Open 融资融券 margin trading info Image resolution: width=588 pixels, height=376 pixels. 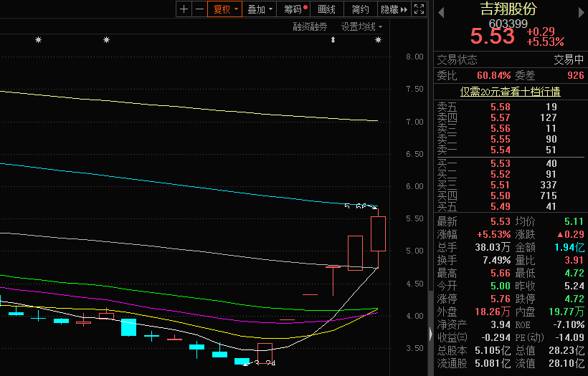(x=310, y=26)
